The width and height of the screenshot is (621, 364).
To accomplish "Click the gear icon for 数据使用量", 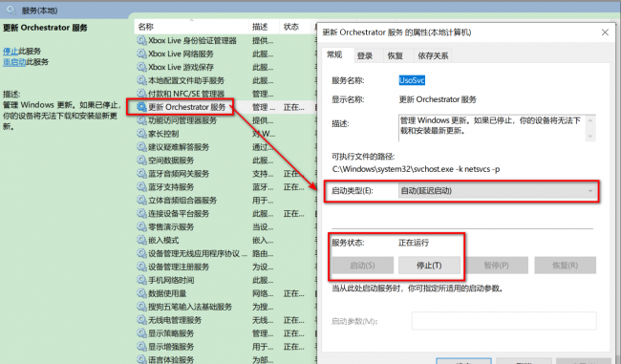I will point(141,293).
